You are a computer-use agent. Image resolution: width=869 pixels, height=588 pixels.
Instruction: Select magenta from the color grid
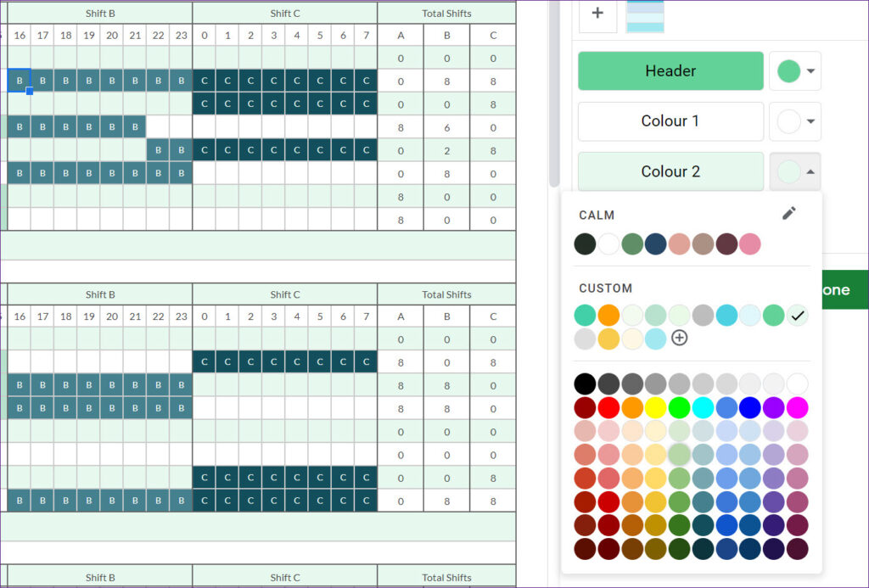point(797,407)
